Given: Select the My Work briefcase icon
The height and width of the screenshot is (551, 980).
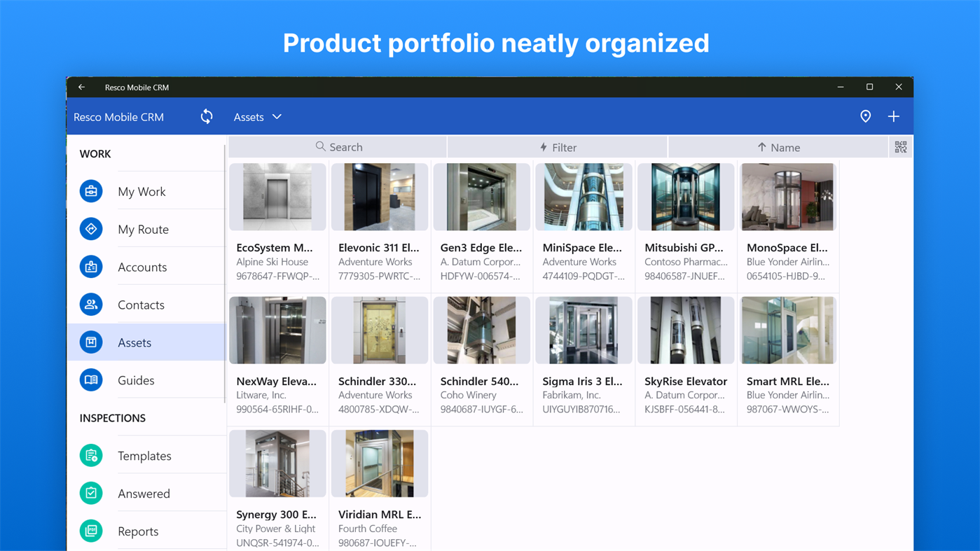Looking at the screenshot, I should point(91,190).
